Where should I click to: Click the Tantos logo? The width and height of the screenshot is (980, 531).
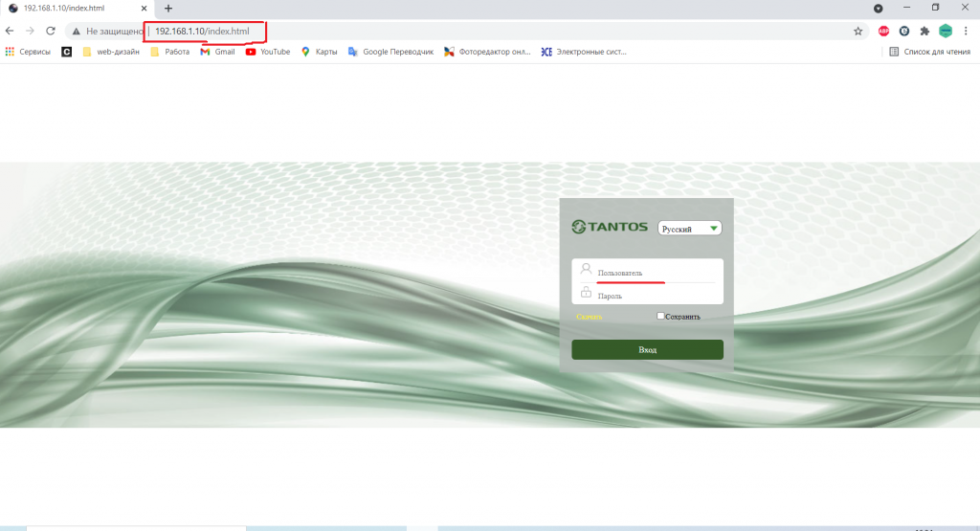point(610,228)
